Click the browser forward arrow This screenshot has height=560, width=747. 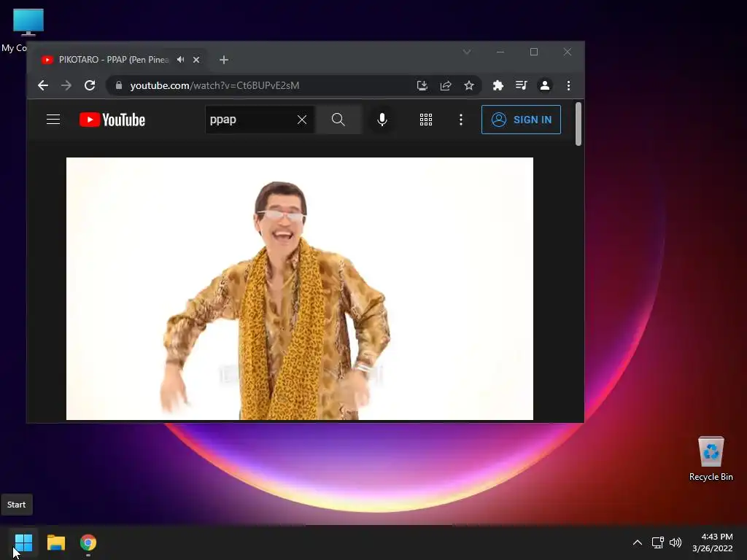(x=66, y=85)
